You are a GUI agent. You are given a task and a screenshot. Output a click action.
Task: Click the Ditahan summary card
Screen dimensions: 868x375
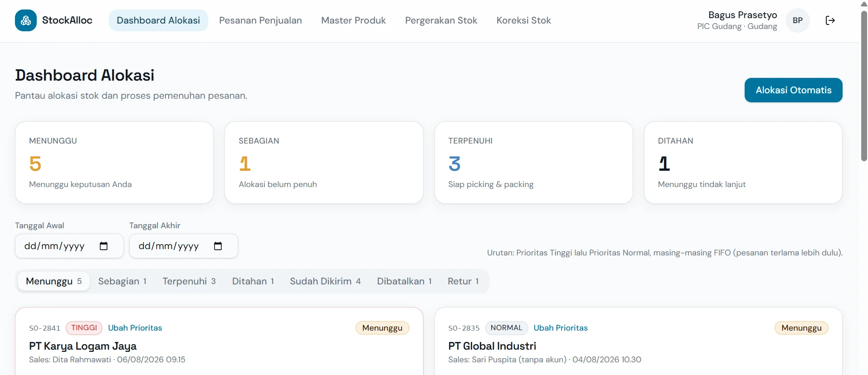tap(743, 163)
